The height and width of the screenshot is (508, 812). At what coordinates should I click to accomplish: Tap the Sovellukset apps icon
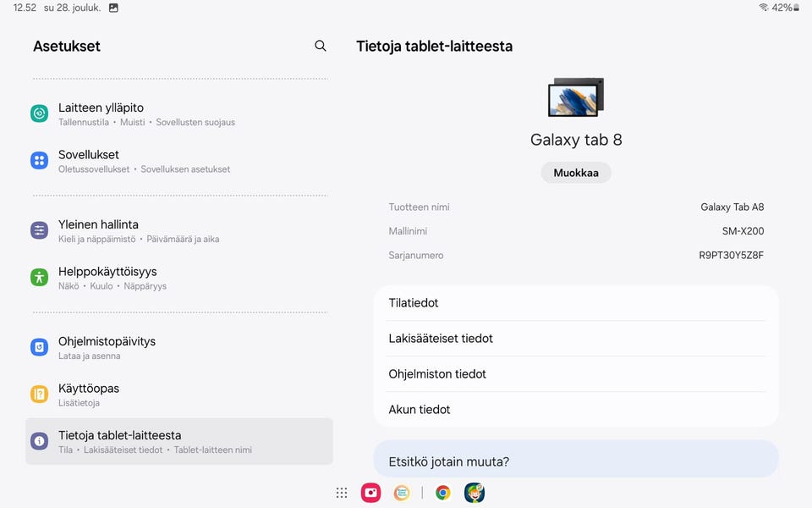pyautogui.click(x=40, y=161)
